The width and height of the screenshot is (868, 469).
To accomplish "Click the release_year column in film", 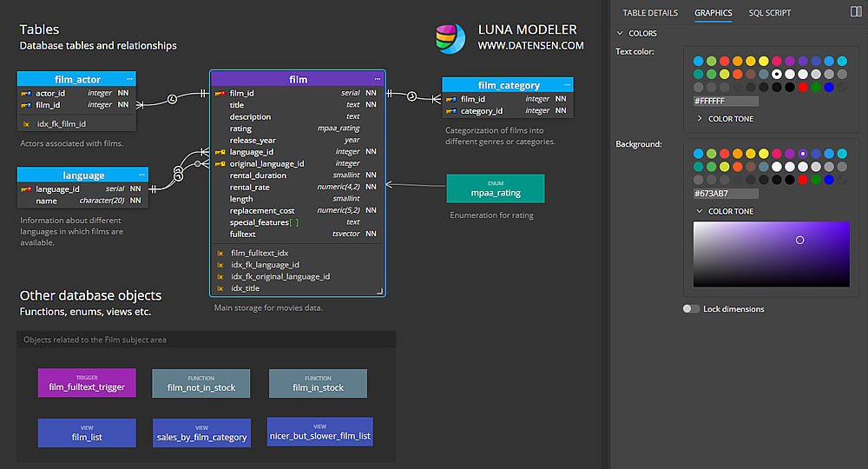I will click(298, 140).
